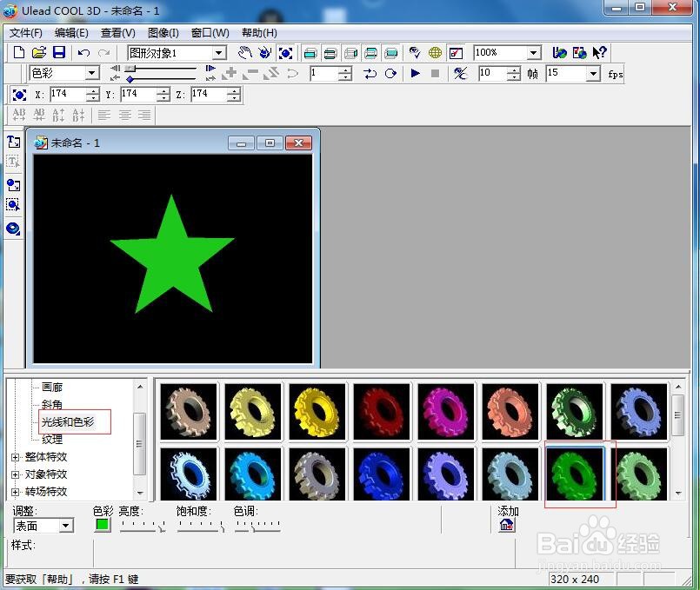Click the total frames field showing 10
Viewport: 700px width, 590px height.
pyautogui.click(x=493, y=73)
